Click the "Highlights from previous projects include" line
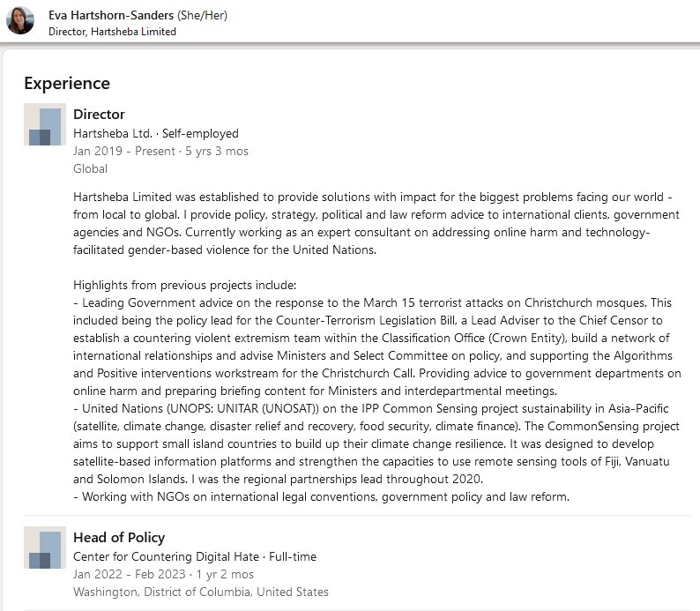Screen dimensions: 700x611 185,286
